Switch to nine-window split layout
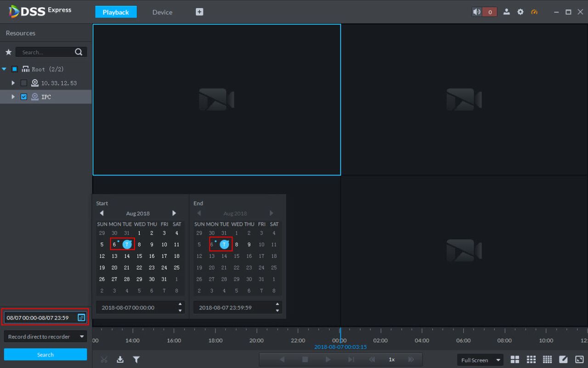Viewport: 588px width, 368px height. pyautogui.click(x=531, y=360)
